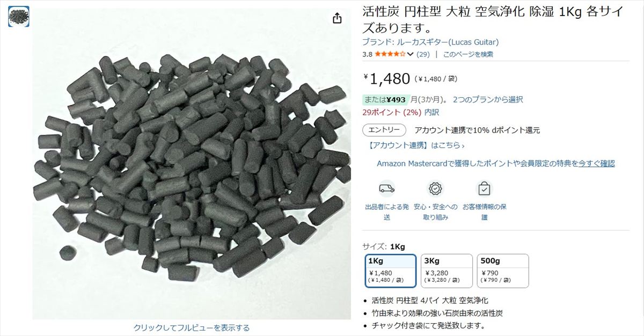644x336 pixels.
Task: Open the ルーカスギター brand link
Action: click(430, 42)
